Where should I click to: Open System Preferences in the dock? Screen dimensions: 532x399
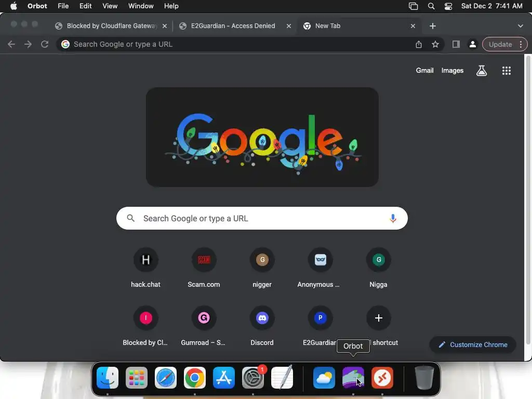pos(253,378)
